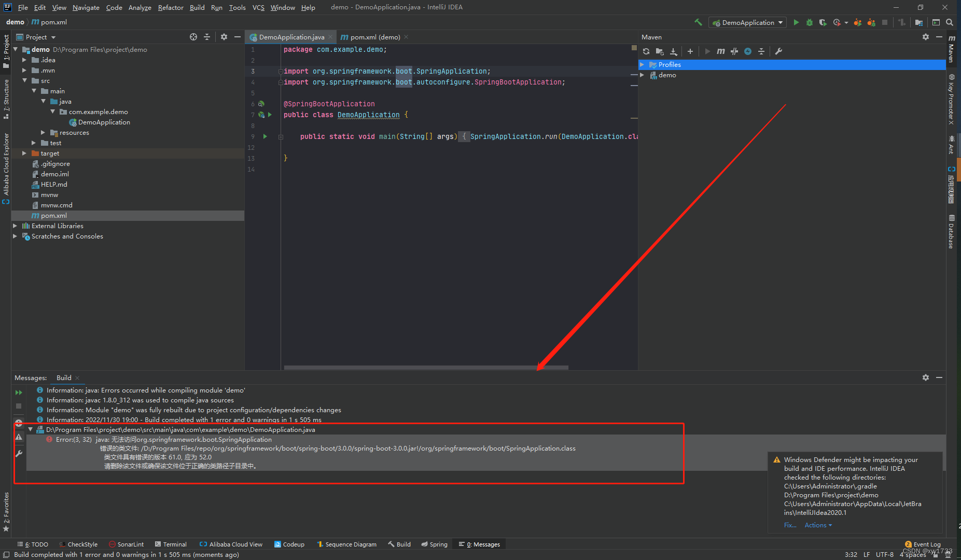Viewport: 961px width, 560px height.
Task: Close the Build tab in Messages
Action: click(x=77, y=377)
